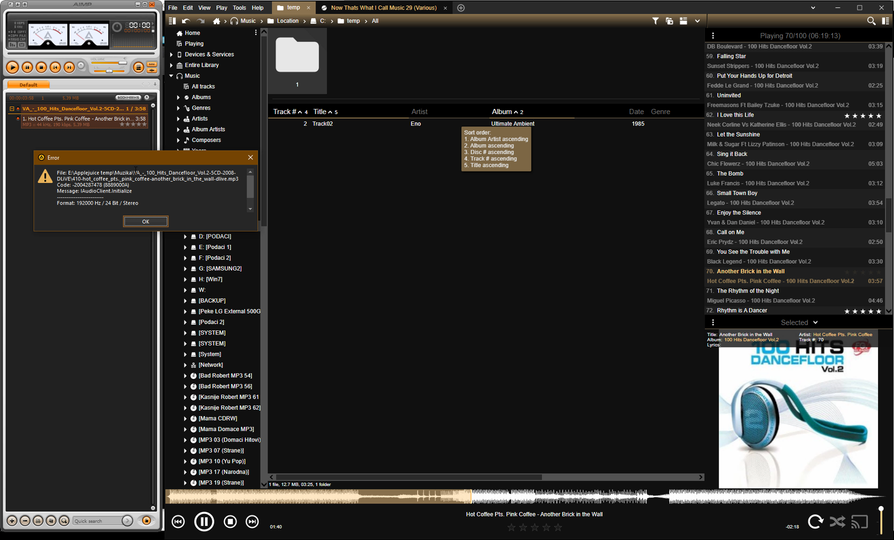Image resolution: width=894 pixels, height=540 pixels.
Task: Switch to Now Thats What I Call Music tab
Action: tap(386, 7)
